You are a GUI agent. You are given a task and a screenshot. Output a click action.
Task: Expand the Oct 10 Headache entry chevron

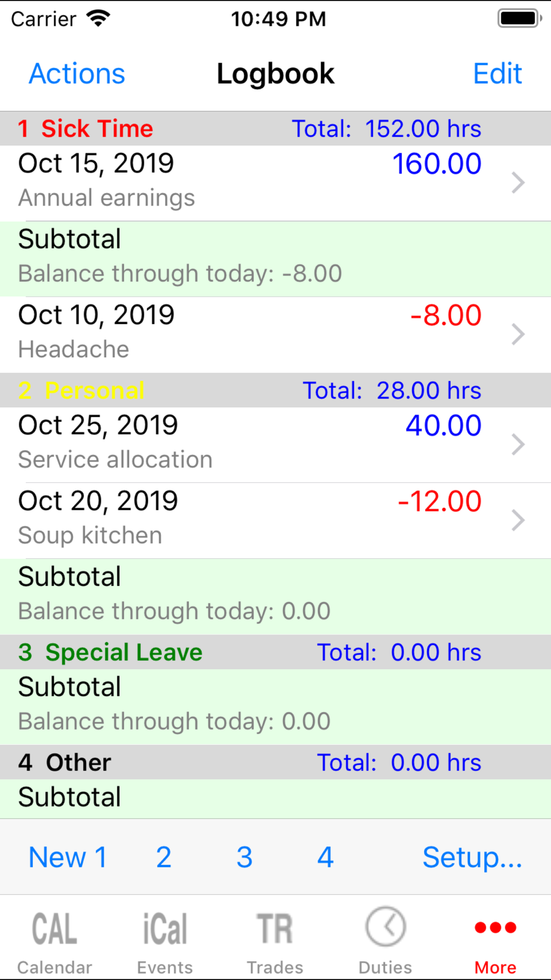click(x=517, y=334)
